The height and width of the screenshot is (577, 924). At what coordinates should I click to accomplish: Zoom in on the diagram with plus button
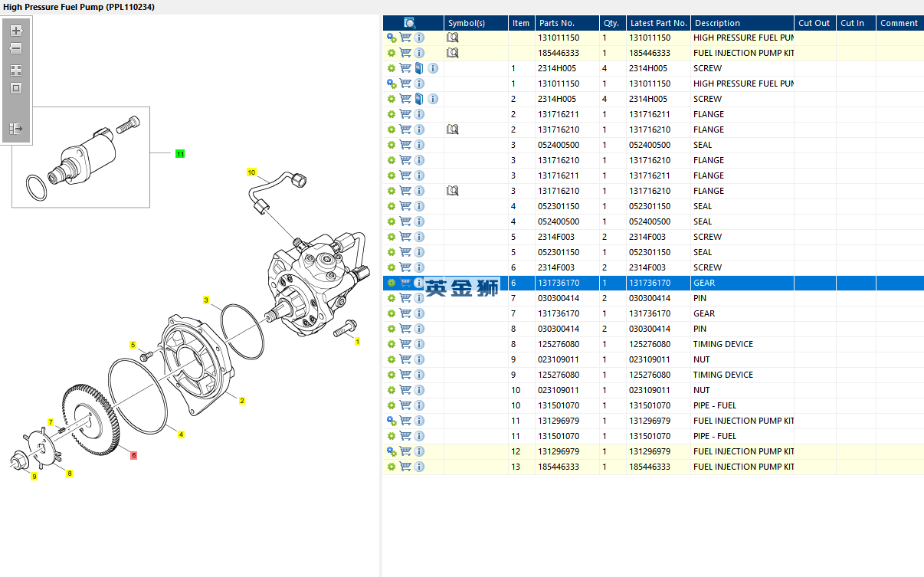pos(16,31)
